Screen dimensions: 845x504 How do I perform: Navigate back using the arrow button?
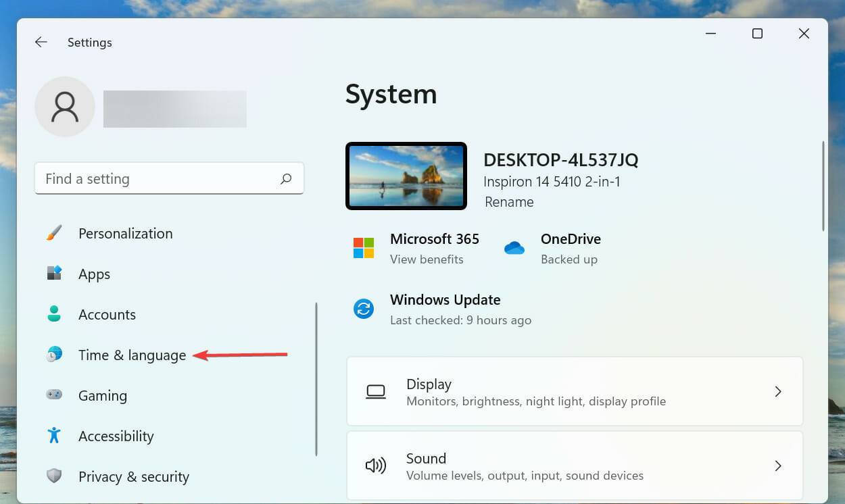(41, 42)
